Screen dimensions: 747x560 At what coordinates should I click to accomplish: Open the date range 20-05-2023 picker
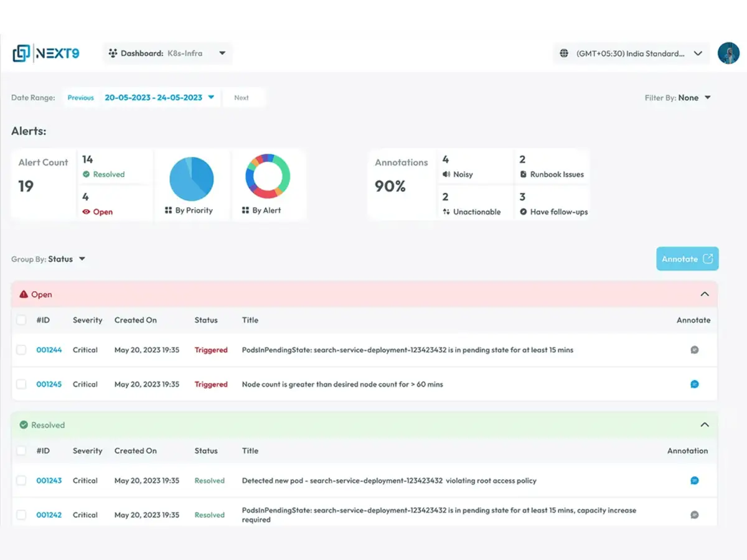point(159,98)
